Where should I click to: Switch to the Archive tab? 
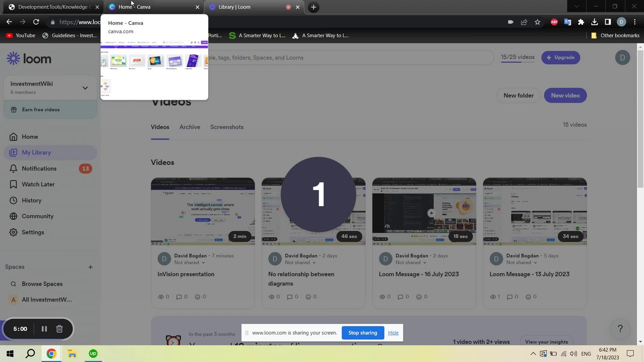(190, 127)
